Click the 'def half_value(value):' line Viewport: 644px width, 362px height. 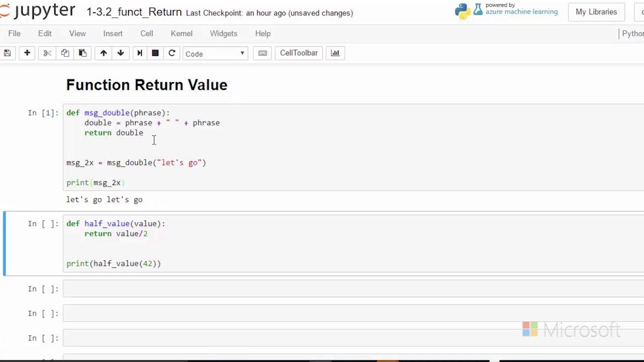(x=116, y=224)
